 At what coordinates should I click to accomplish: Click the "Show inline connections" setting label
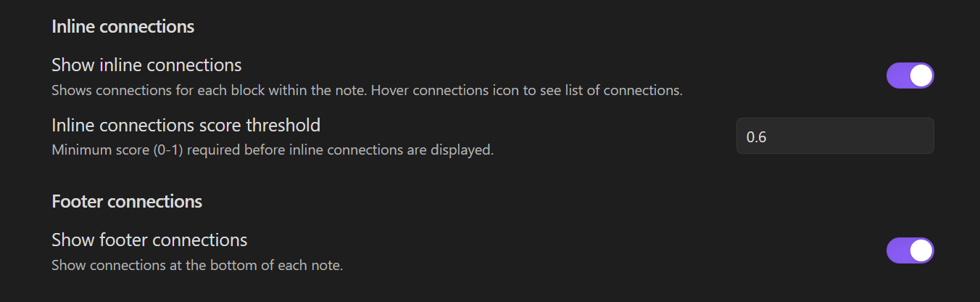146,65
